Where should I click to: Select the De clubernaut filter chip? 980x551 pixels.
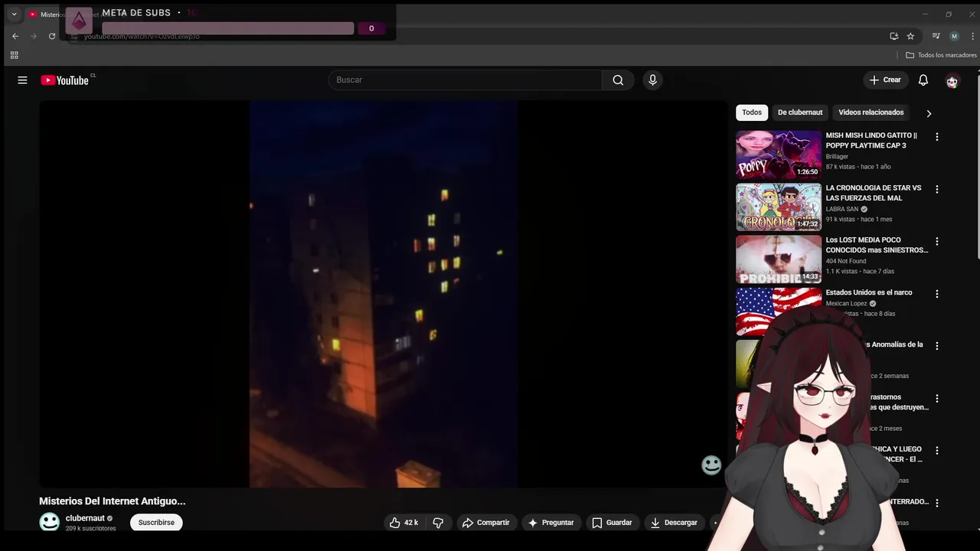(800, 112)
